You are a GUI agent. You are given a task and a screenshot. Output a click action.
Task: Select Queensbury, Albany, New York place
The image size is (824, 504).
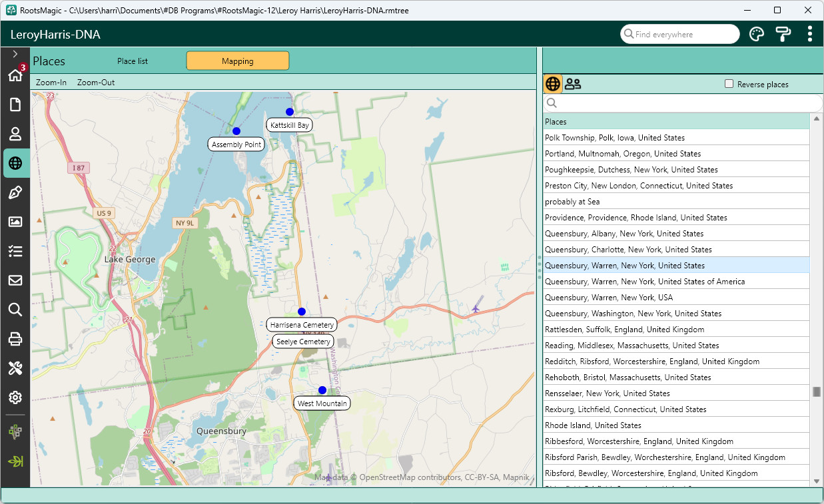(x=676, y=234)
